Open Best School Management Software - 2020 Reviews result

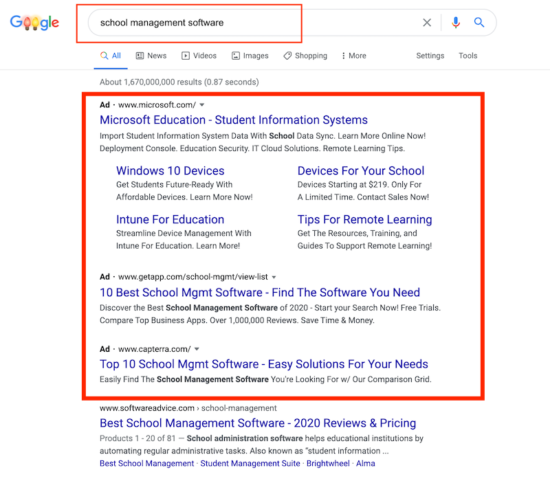click(258, 423)
